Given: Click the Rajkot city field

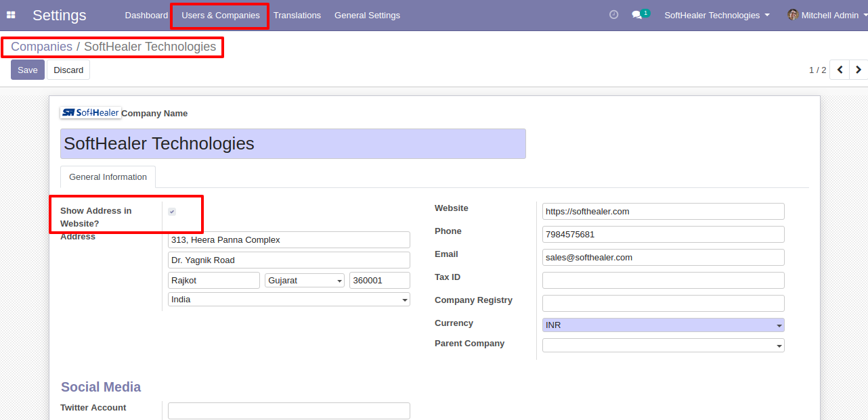Looking at the screenshot, I should point(214,280).
